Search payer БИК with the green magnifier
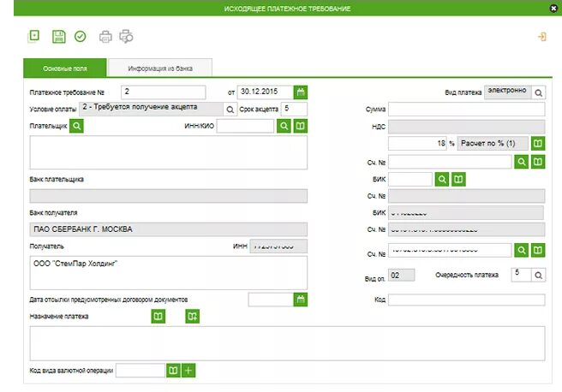This screenshot has width=562, height=392. 442,179
